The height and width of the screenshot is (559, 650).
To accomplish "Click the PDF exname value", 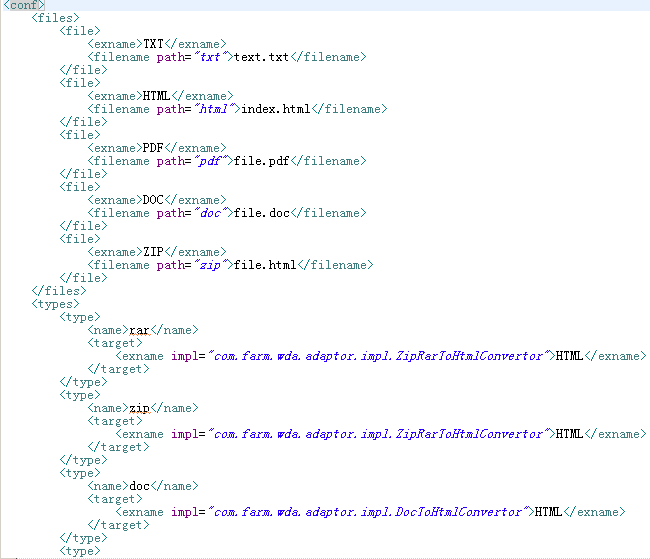I will (154, 148).
